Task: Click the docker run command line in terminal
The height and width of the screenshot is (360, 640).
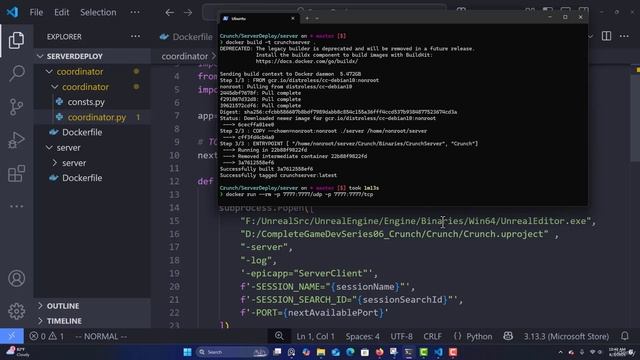Action: pos(299,194)
